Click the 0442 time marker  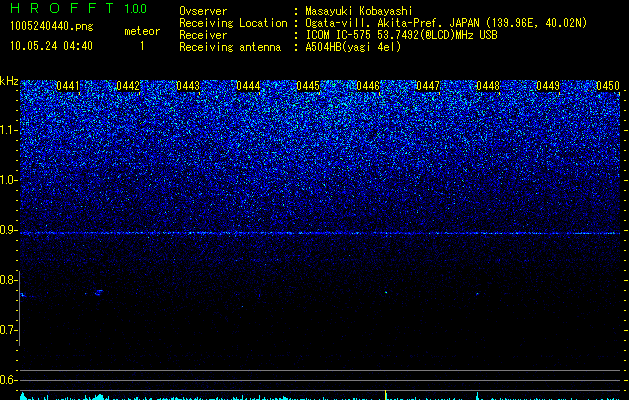click(x=128, y=86)
